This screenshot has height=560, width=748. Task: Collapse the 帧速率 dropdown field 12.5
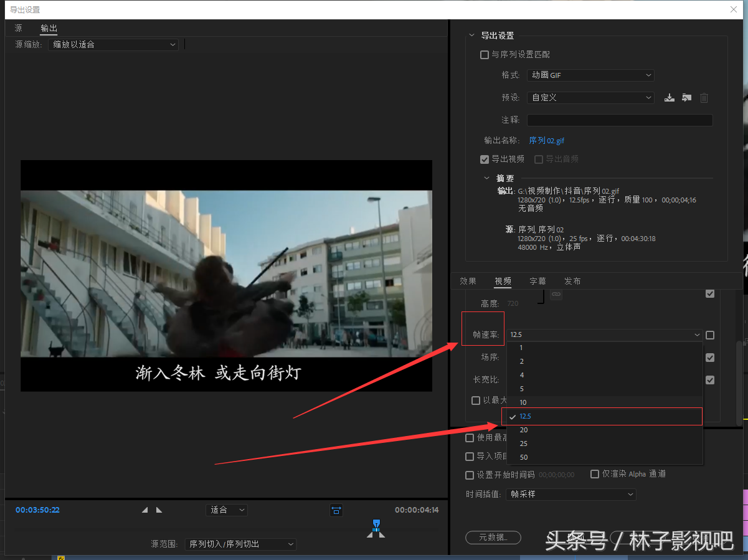[x=604, y=335]
